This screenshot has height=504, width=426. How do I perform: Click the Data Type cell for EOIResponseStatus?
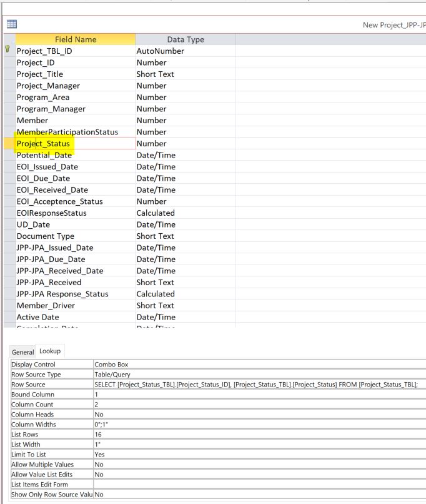point(184,213)
